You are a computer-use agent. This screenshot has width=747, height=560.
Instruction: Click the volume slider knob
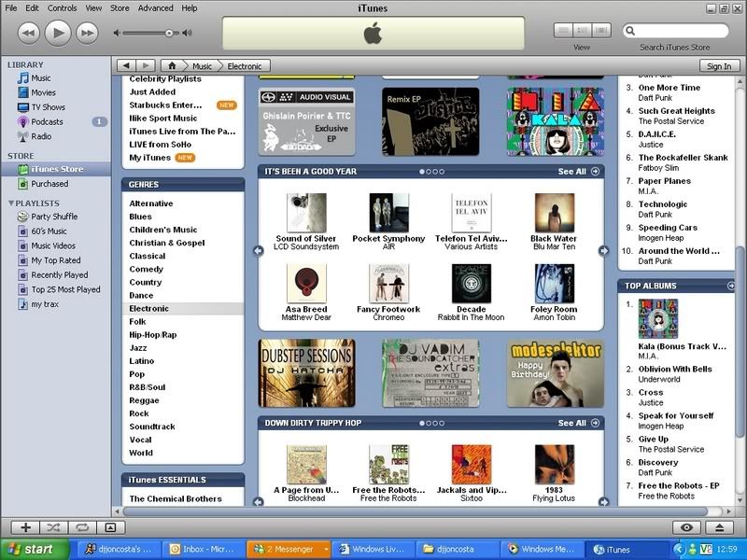(x=169, y=33)
